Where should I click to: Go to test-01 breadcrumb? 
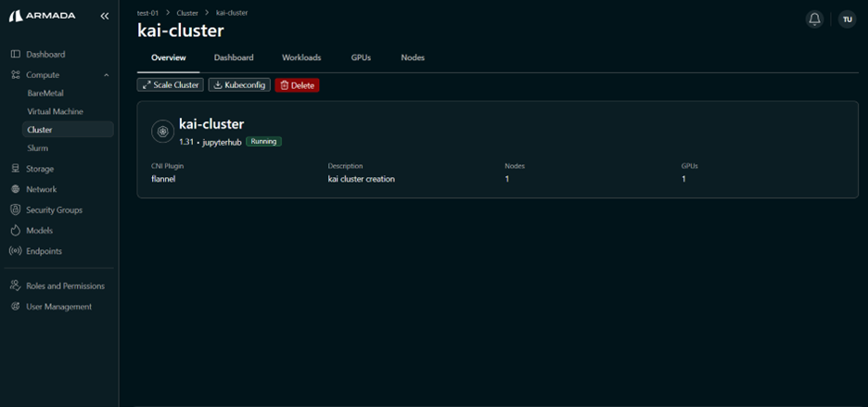click(x=147, y=13)
